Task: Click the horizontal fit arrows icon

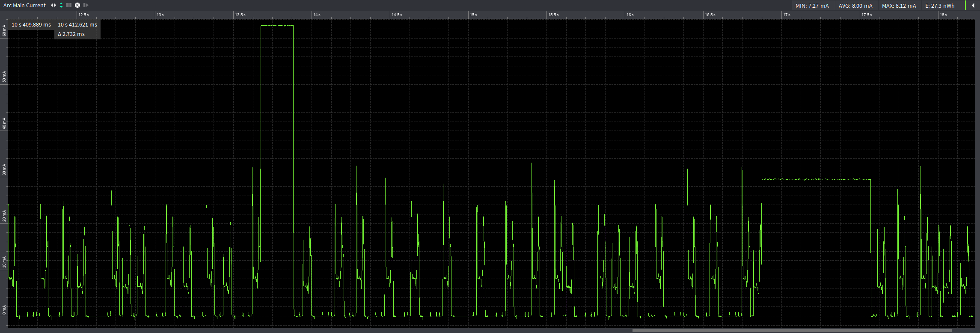Action: (53, 5)
